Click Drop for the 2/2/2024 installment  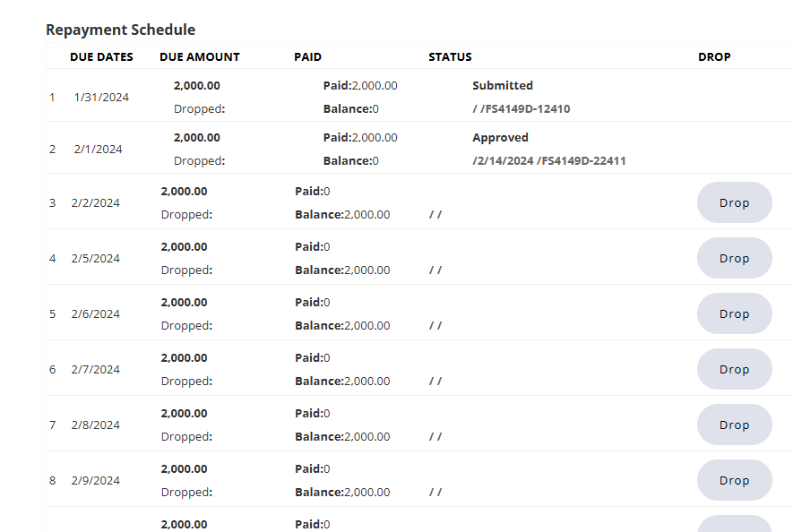tap(734, 202)
